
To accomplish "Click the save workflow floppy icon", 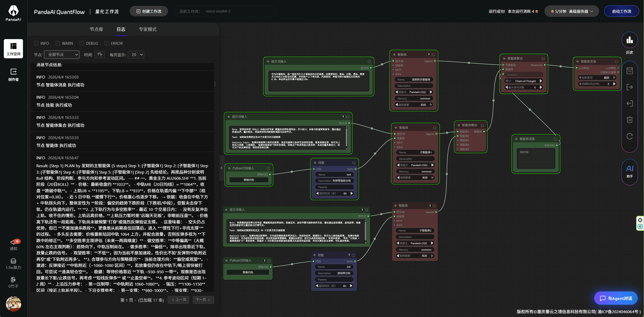I will [x=629, y=71].
